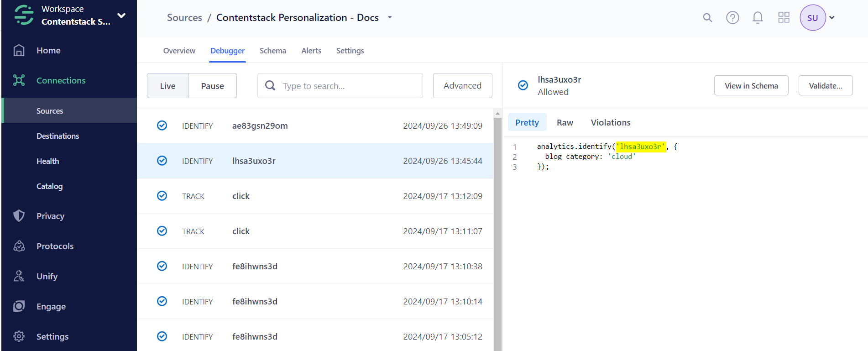Click the Settings gear icon in sidebar
The image size is (868, 351).
coord(19,336)
